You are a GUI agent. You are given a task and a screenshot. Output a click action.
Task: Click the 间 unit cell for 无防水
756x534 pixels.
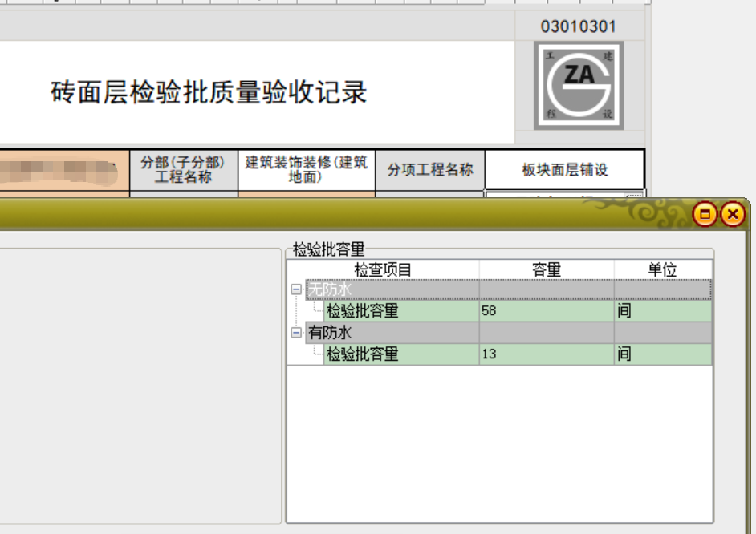(x=662, y=311)
